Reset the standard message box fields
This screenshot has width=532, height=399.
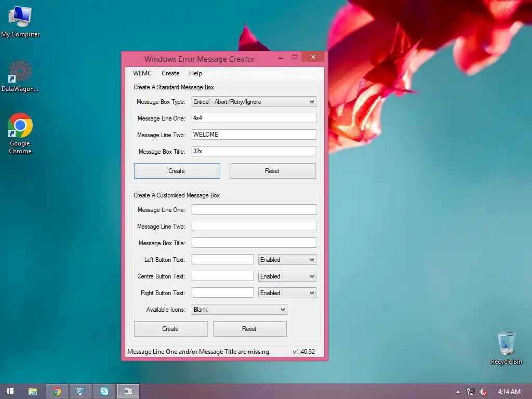pyautogui.click(x=272, y=171)
